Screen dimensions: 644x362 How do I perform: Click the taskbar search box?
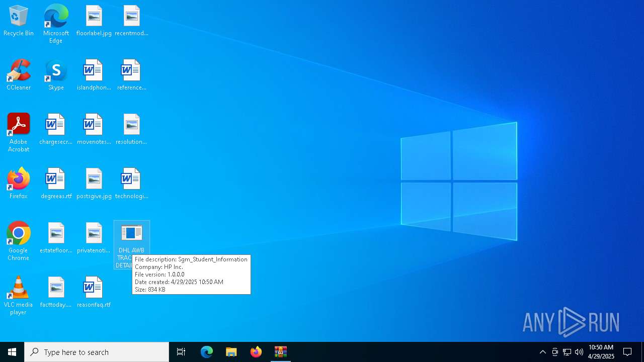click(x=97, y=352)
